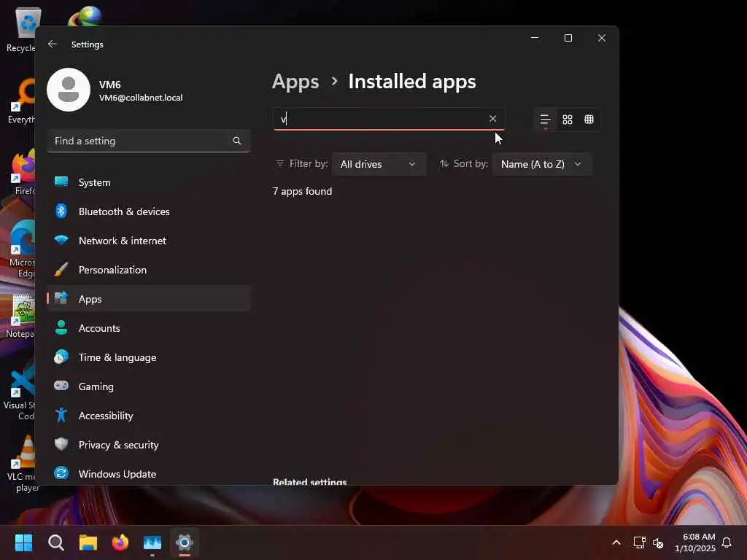Click the muted volume tray icon

tap(658, 542)
